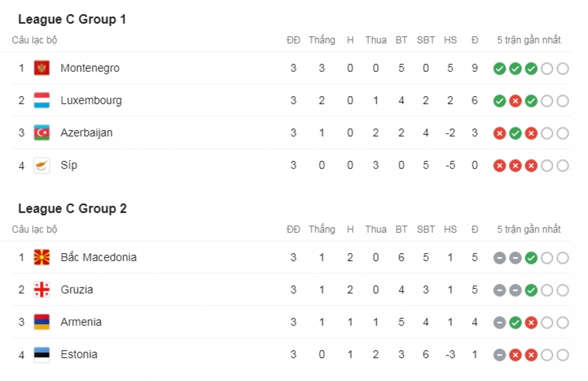
Task: Click the Luxembourg flag icon
Action: coord(42,101)
